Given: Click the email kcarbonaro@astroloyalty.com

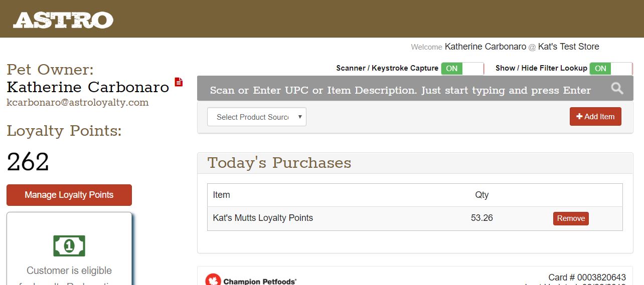Looking at the screenshot, I should 78,102.
